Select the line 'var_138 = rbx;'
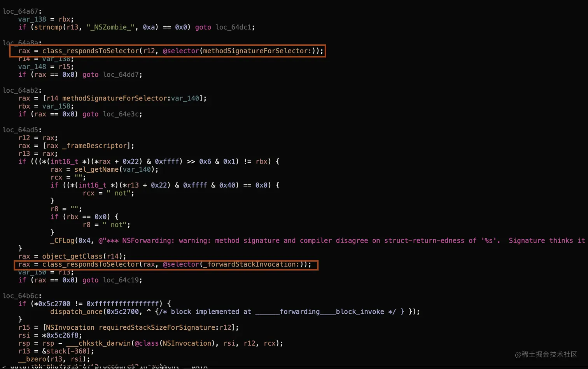Image resolution: width=588 pixels, height=369 pixels. (46, 19)
